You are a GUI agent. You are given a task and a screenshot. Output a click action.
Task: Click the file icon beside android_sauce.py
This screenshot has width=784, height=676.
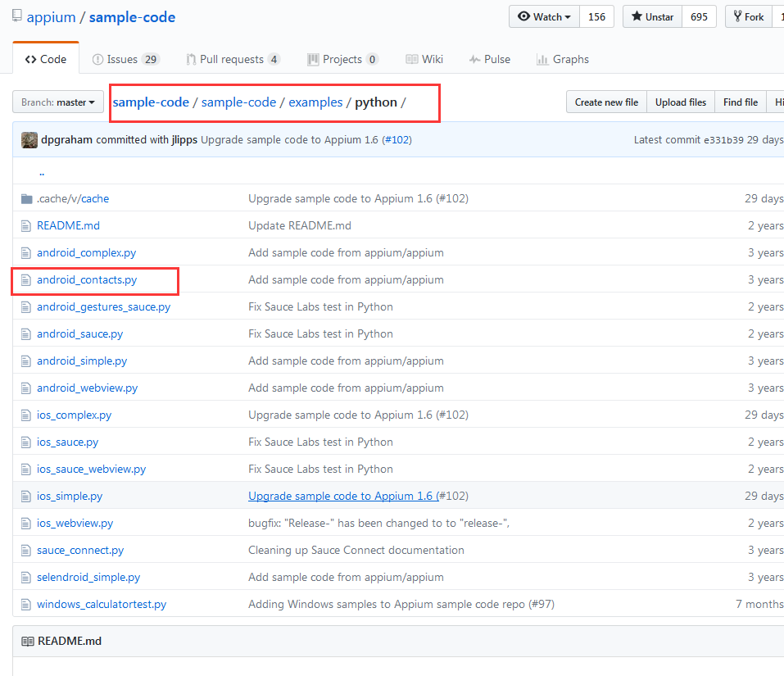(26, 334)
